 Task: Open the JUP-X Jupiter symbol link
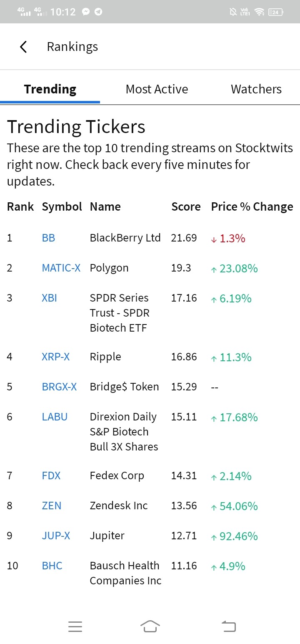(x=56, y=536)
